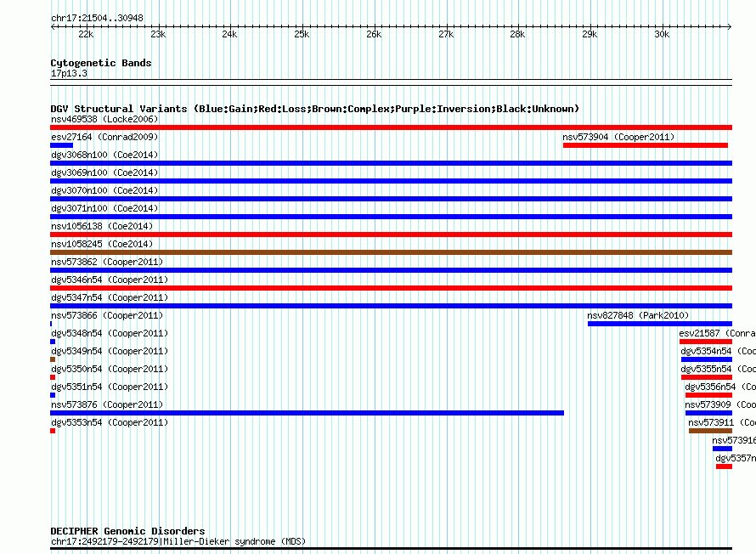The image size is (756, 554).
Task: Open the dgv5347n54 (Cooper2011) label
Action: (x=110, y=297)
